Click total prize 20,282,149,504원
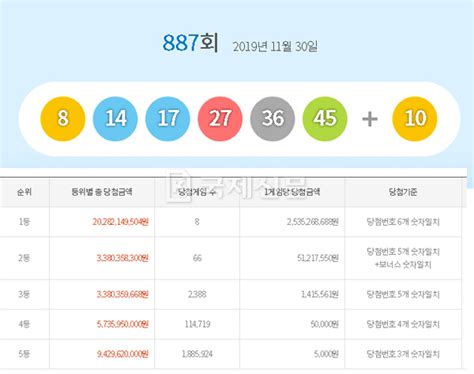The height and width of the screenshot is (374, 474). tap(120, 222)
